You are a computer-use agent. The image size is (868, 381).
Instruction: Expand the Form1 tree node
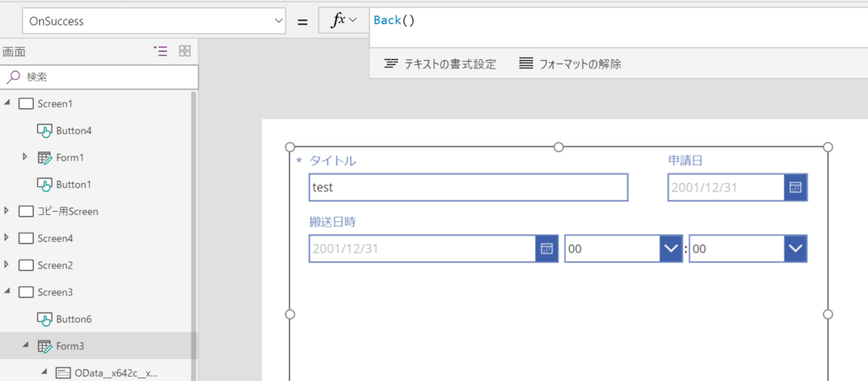pos(25,157)
